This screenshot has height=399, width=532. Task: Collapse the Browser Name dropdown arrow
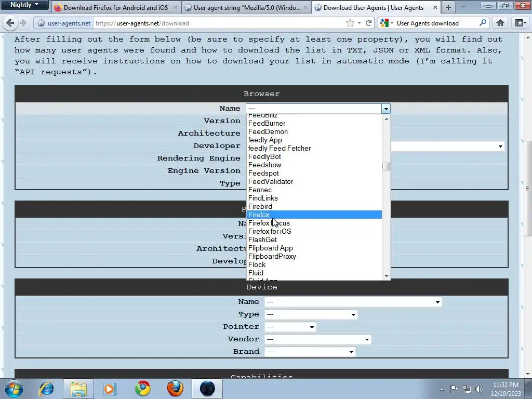tap(386, 109)
